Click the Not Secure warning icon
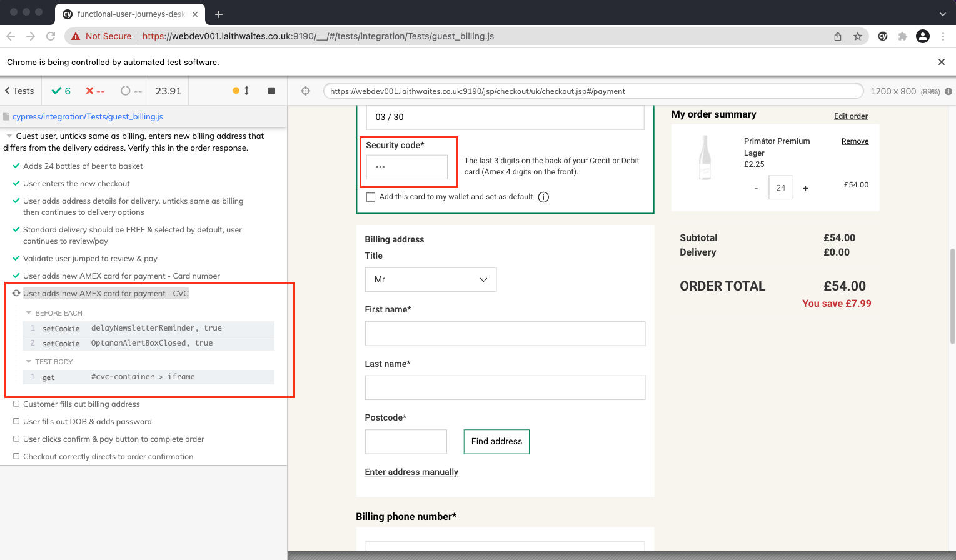This screenshot has height=560, width=956. (76, 36)
